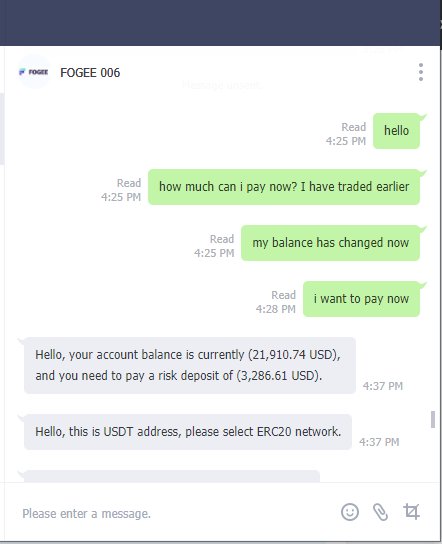Click the 4:37 PM timestamp beside USDT message

(379, 442)
